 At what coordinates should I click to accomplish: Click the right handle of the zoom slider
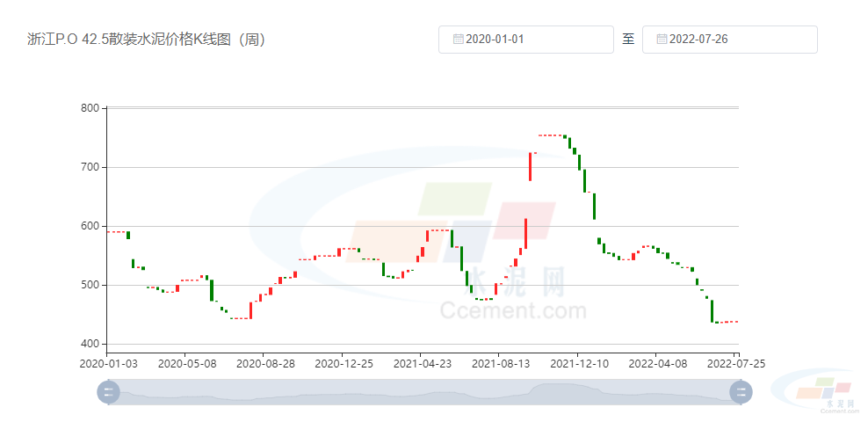tap(741, 392)
